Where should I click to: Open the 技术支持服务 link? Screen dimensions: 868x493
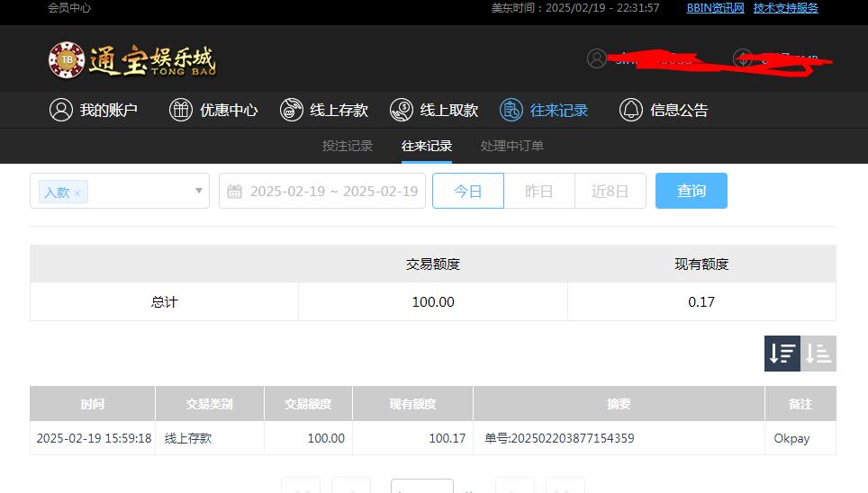point(785,8)
